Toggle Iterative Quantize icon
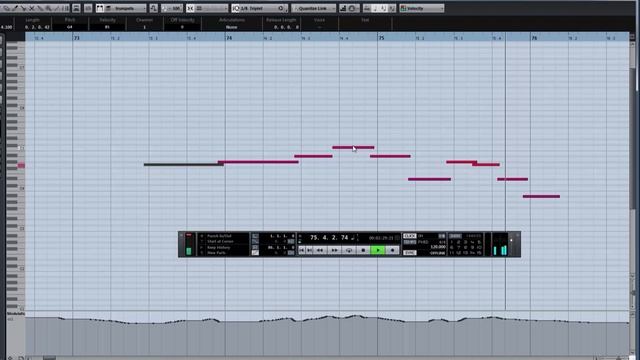 coord(236,8)
